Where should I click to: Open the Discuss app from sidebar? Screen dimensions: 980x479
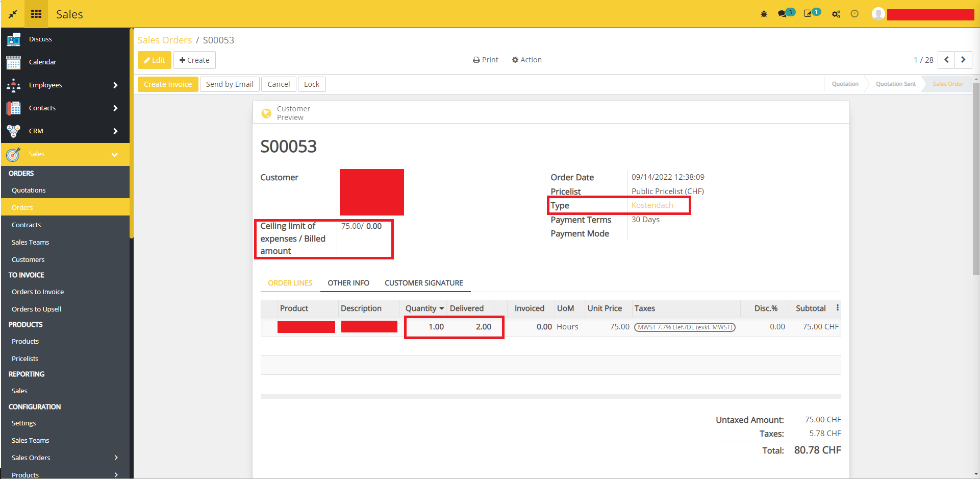[x=40, y=39]
